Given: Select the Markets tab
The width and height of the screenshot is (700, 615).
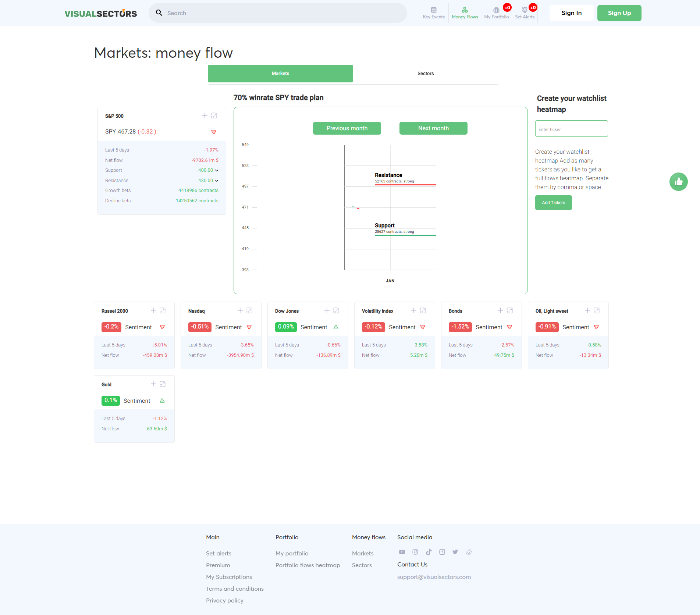Looking at the screenshot, I should (x=280, y=73).
